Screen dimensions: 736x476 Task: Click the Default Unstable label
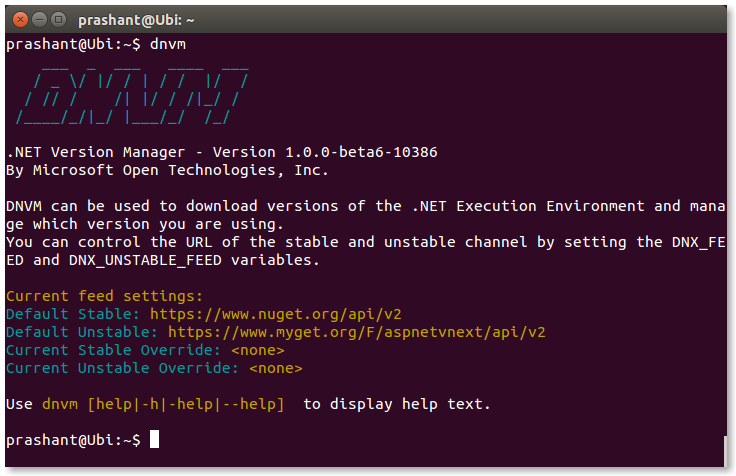[82, 332]
